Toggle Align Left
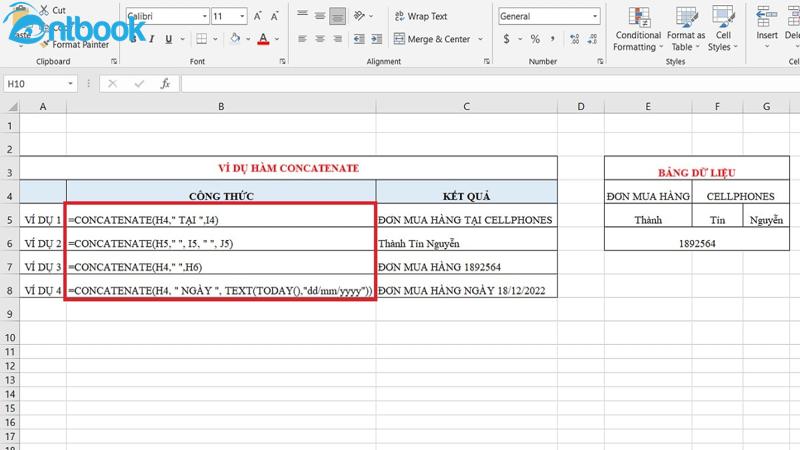The image size is (800, 450). [303, 39]
